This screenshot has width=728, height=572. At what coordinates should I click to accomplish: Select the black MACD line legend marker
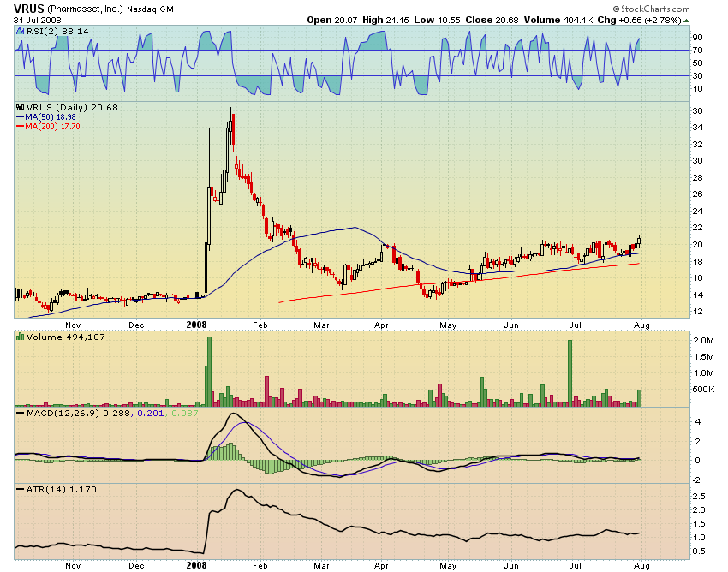[x=20, y=413]
